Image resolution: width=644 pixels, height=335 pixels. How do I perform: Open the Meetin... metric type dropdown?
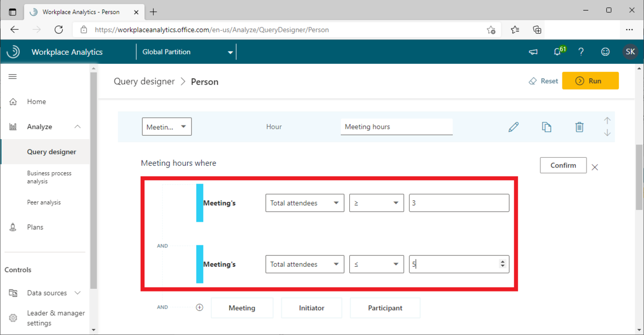(x=167, y=127)
